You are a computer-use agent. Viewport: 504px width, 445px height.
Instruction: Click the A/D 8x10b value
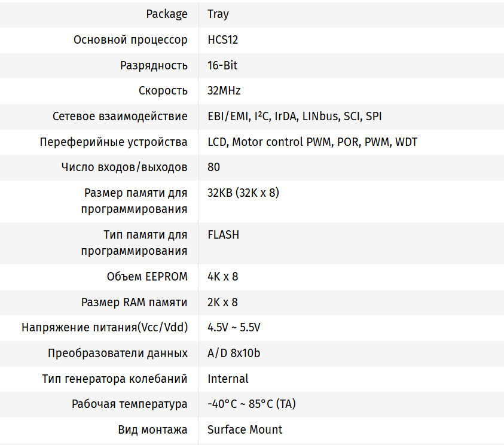[x=234, y=353]
